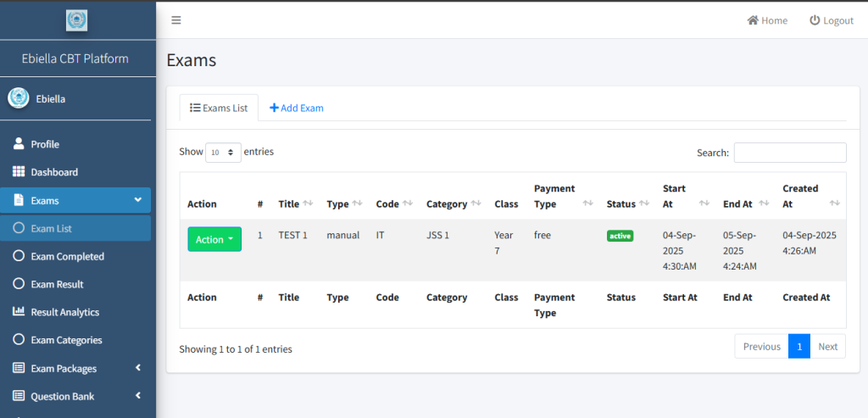868x418 pixels.
Task: Open Dashboard from the sidebar
Action: [x=54, y=172]
